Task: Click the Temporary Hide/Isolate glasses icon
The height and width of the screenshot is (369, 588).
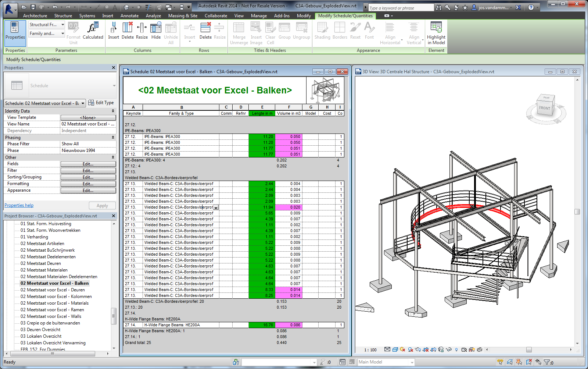Action: click(x=449, y=350)
